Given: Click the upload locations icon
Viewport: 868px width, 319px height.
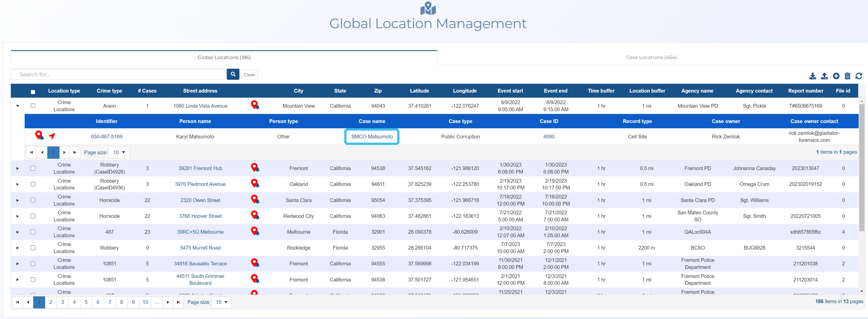Looking at the screenshot, I should click(824, 76).
